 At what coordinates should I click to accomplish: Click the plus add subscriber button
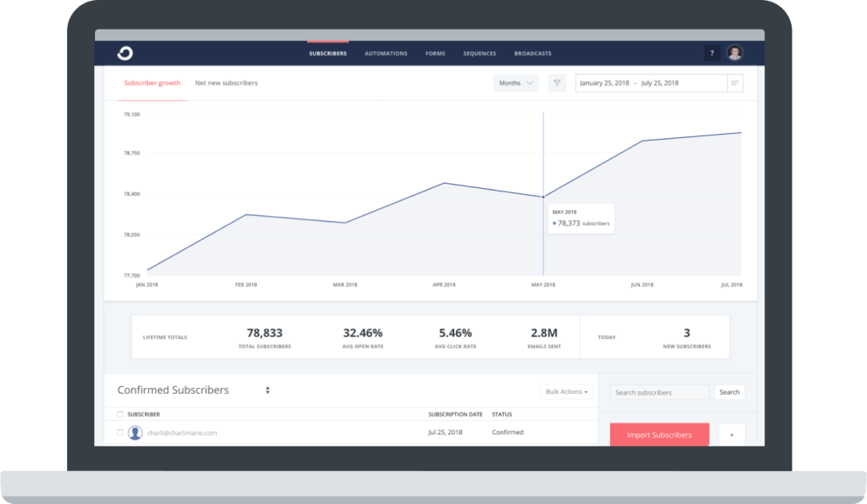(731, 435)
